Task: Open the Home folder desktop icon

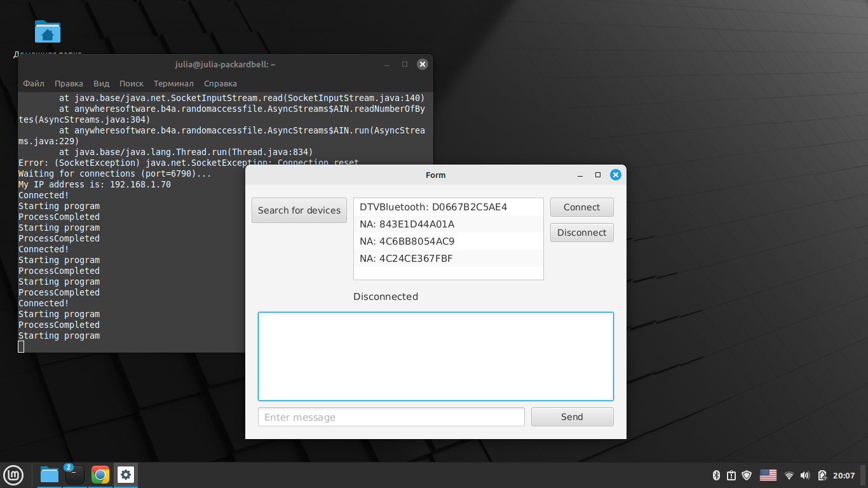Action: point(48,32)
